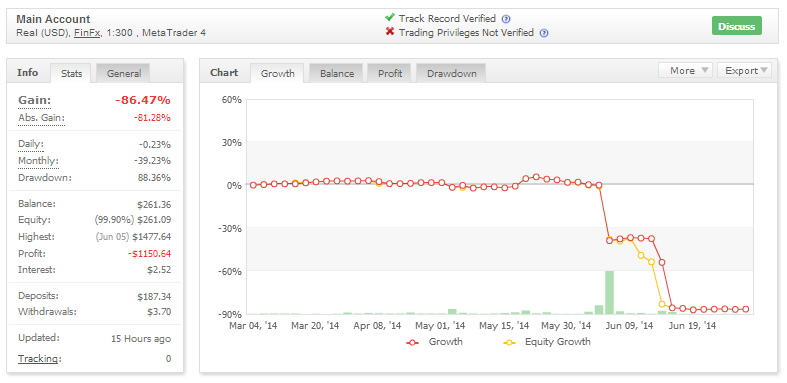787x383 pixels.
Task: Open the General info tab
Action: coord(123,73)
